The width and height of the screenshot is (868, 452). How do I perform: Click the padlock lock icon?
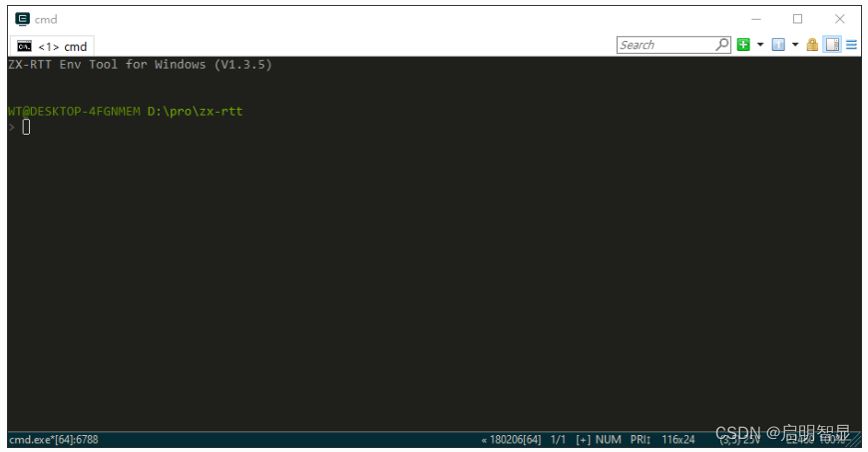point(812,45)
